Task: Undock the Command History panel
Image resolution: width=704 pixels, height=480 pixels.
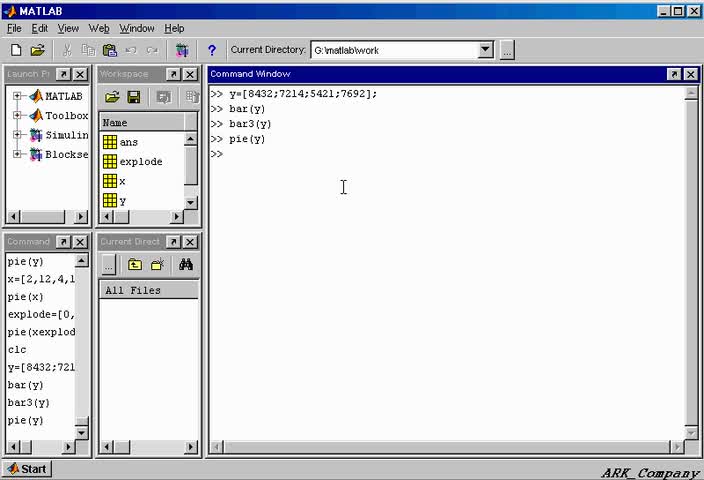Action: pos(63,242)
